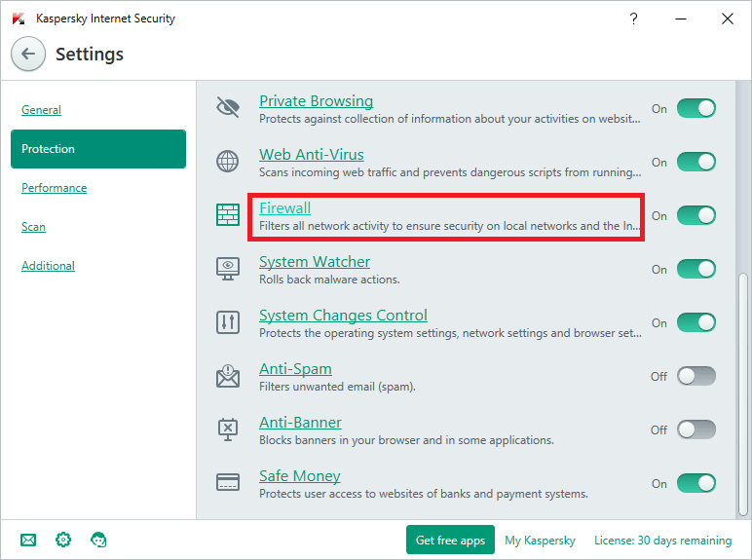Click the back arrow button
Viewport: 752px width, 560px height.
[x=28, y=55]
